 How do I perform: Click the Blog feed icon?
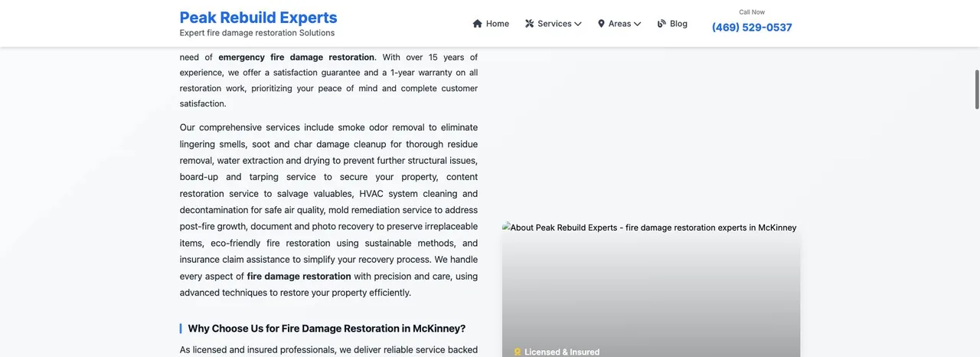click(x=662, y=24)
